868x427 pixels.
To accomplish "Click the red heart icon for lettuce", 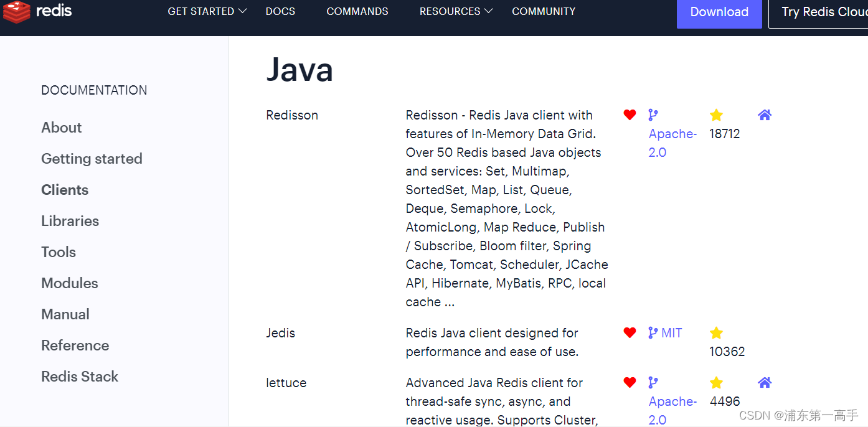I will 630,382.
